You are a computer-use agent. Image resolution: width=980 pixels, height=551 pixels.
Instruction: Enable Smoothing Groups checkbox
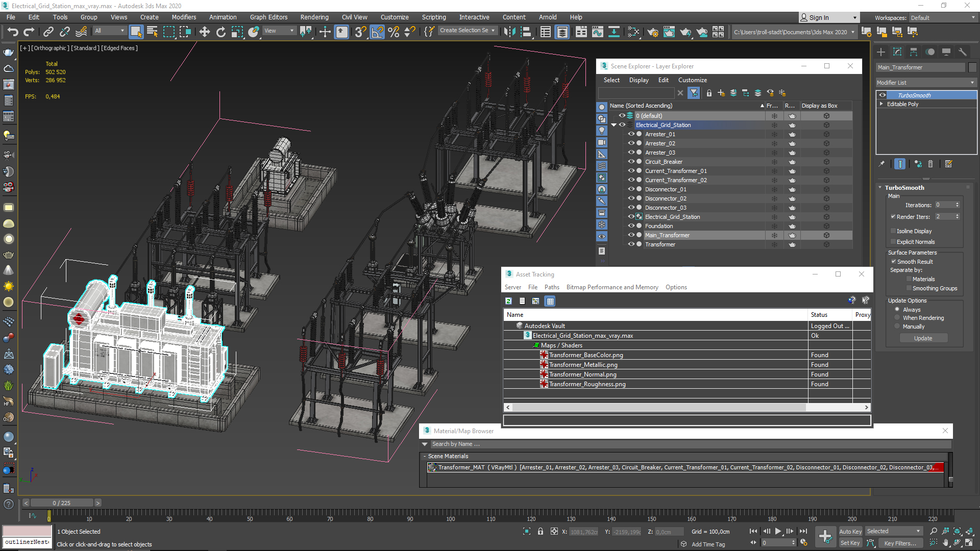pyautogui.click(x=909, y=288)
